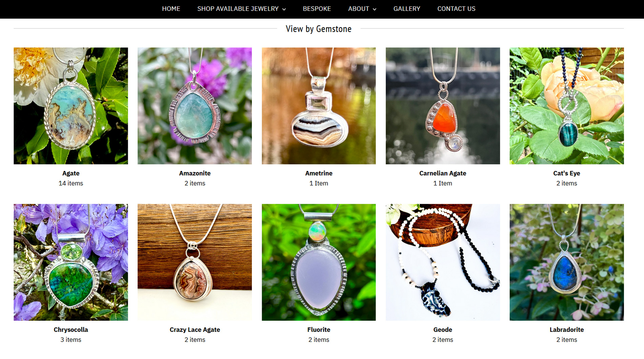Viewport: 644px width, 359px height.
Task: Click the Cat's Eye pendant thumbnail
Action: 567,106
